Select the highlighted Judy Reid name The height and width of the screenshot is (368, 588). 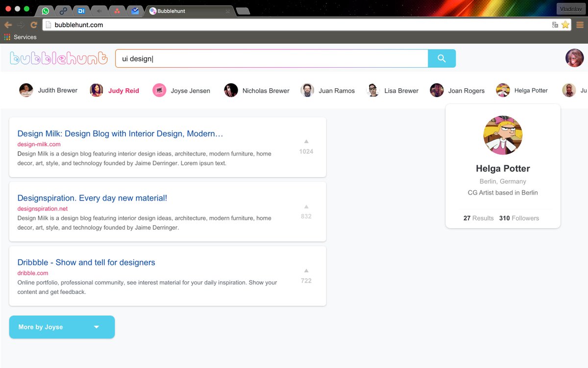click(x=123, y=90)
